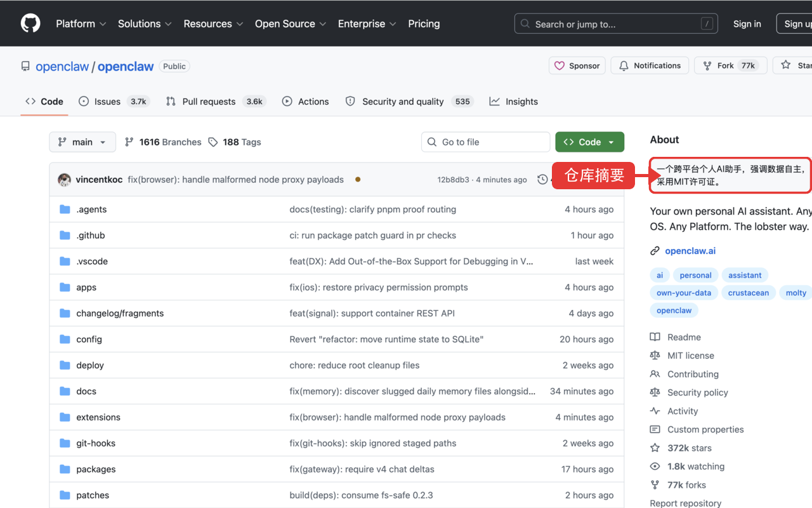Switch to the Pull requests tab
Viewport: 812px width, 508px height.
click(216, 102)
